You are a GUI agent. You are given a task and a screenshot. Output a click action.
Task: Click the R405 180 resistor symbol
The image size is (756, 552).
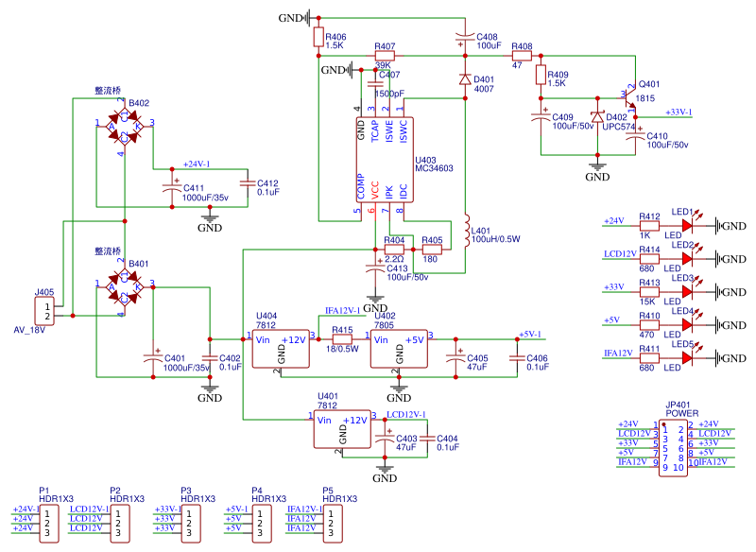click(x=432, y=250)
